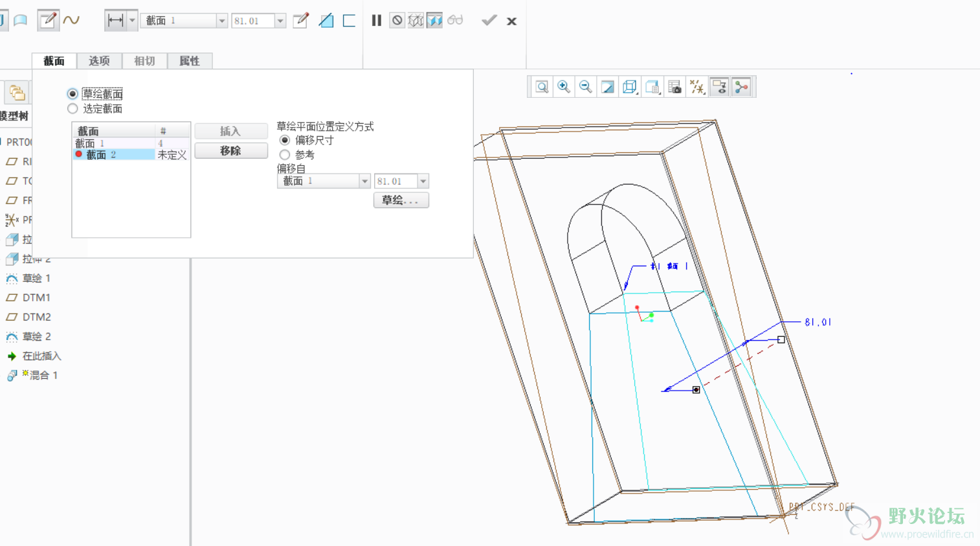Select 混合 1 in the model tree
Viewport: 980px width, 546px height.
click(x=44, y=376)
